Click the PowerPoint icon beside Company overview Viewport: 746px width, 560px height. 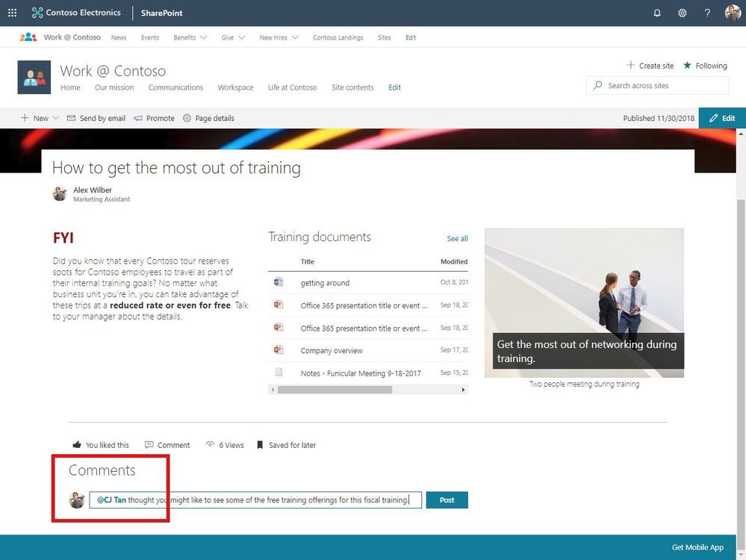point(279,350)
